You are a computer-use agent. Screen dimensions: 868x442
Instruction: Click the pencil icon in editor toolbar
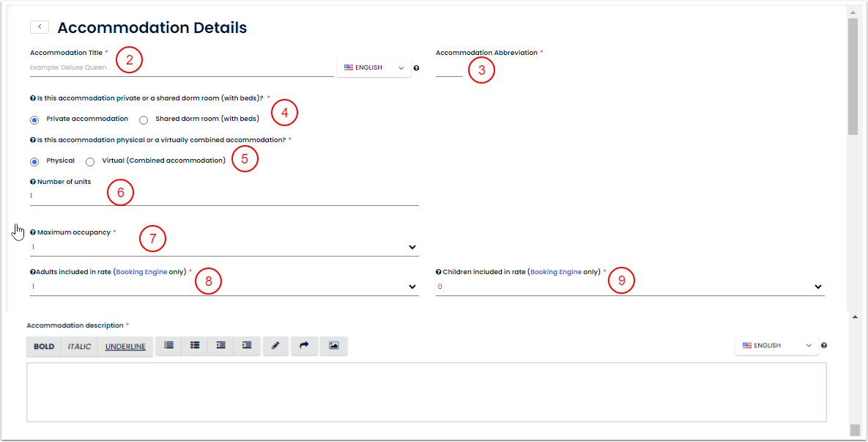tap(275, 345)
